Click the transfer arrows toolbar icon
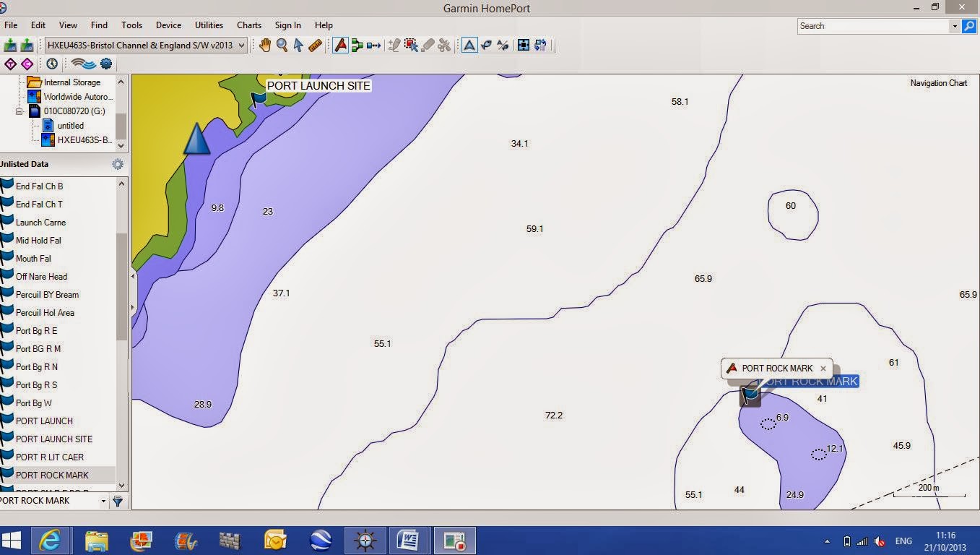This screenshot has width=980, height=555. point(540,46)
